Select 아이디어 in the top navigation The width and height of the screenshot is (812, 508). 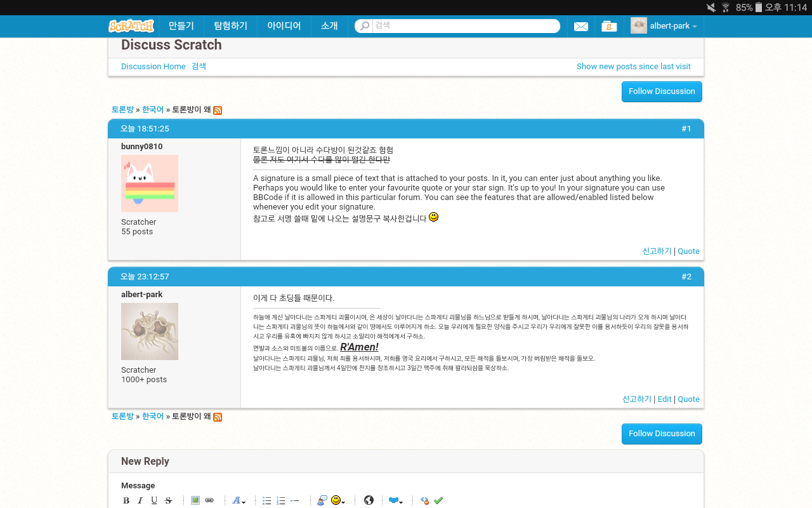pyautogui.click(x=284, y=26)
